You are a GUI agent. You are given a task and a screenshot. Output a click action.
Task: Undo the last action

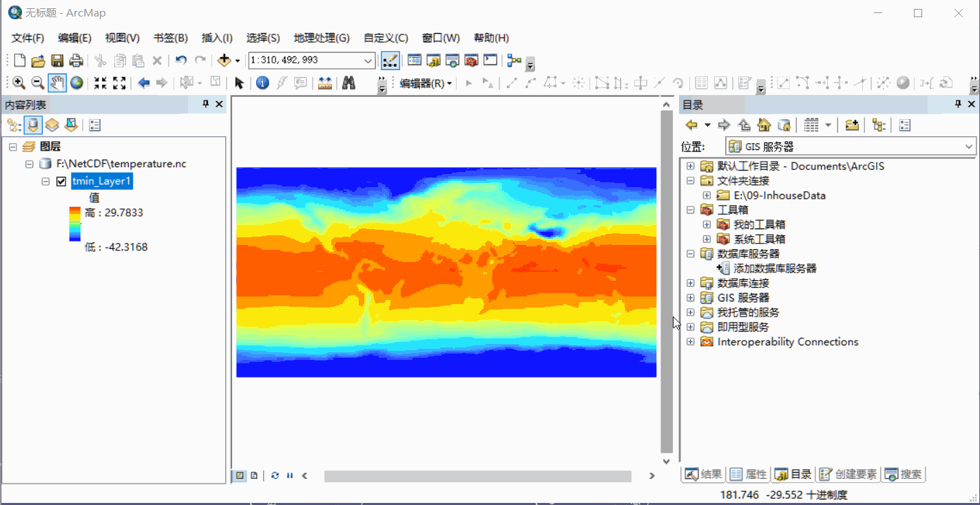tap(181, 61)
